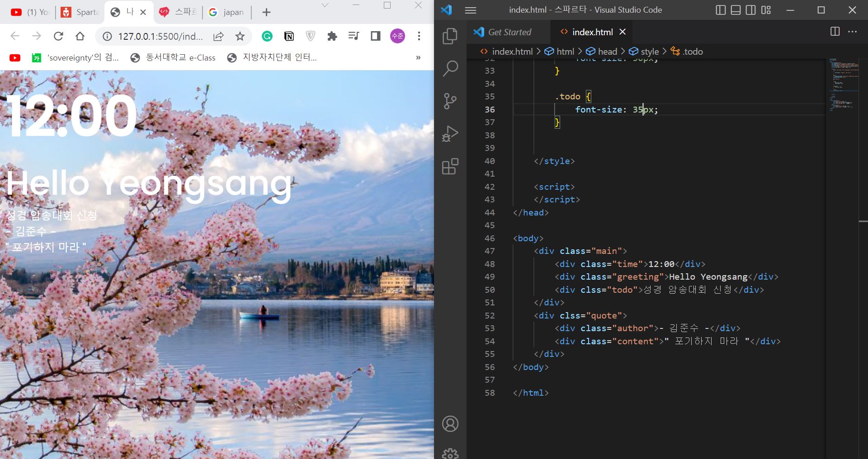Screen dimensions: 868x459
Task: Click head in the breadcrumb path
Action: click(x=601, y=52)
